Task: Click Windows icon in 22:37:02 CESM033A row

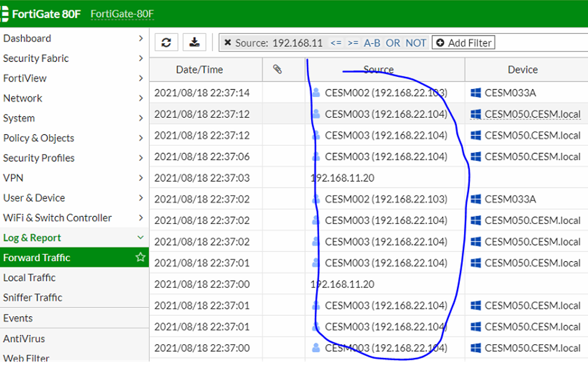Action: tap(475, 199)
